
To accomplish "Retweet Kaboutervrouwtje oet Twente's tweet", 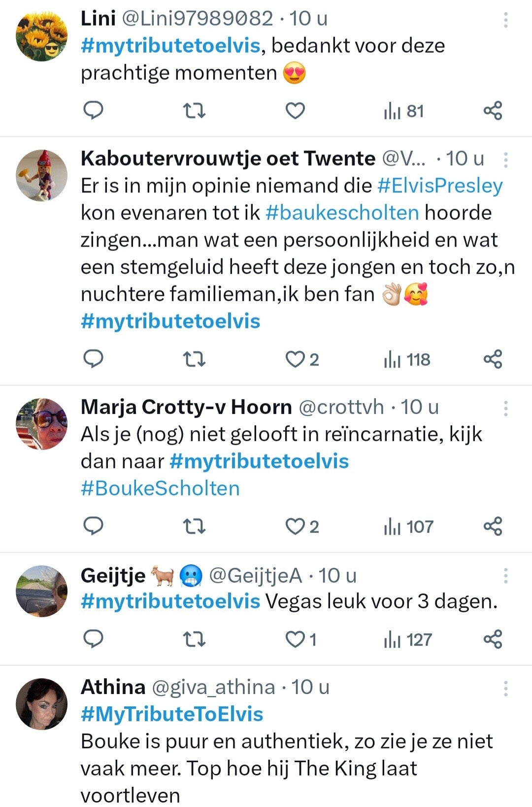I will click(x=194, y=359).
